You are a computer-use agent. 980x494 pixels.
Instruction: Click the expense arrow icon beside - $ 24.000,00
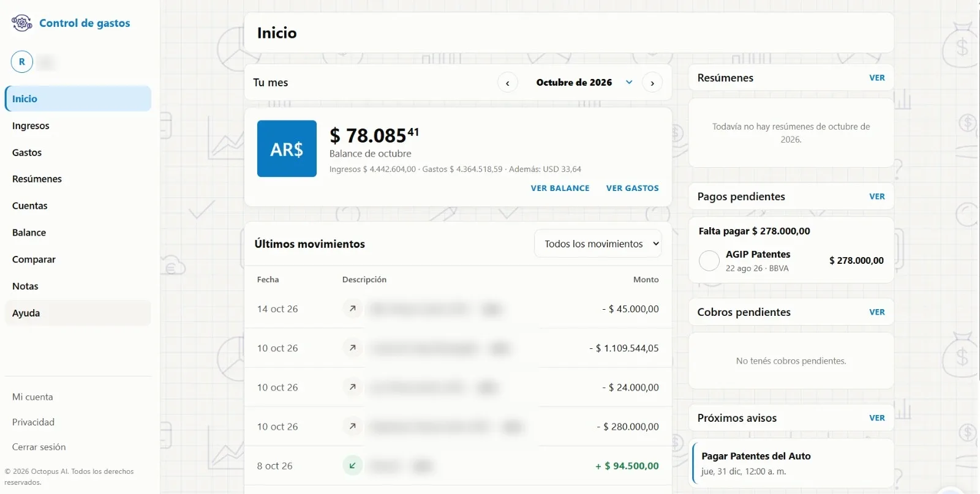(353, 387)
